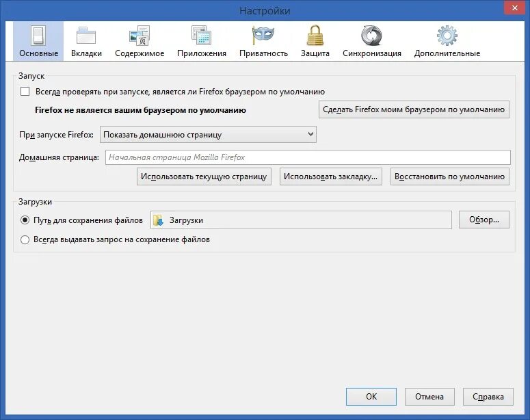Switch to the Приложения tab label
The width and height of the screenshot is (530, 420).
pos(202,53)
